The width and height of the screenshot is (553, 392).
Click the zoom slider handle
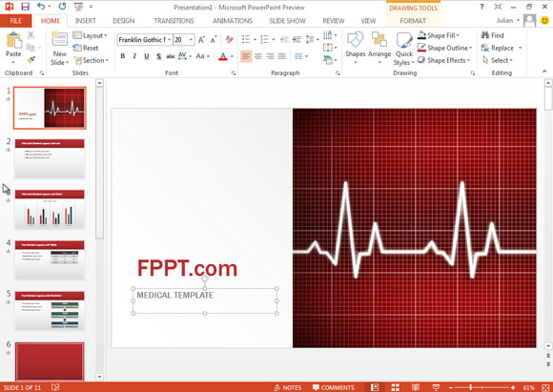(470, 387)
